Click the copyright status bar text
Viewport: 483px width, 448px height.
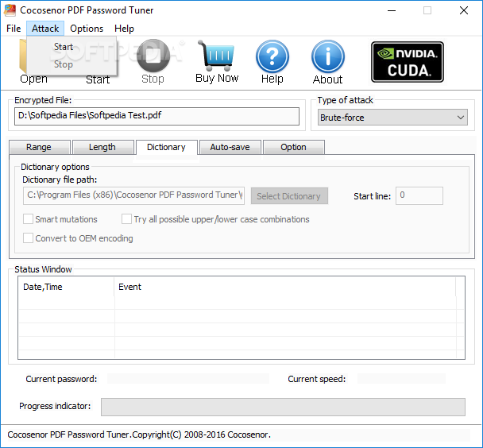coord(139,434)
